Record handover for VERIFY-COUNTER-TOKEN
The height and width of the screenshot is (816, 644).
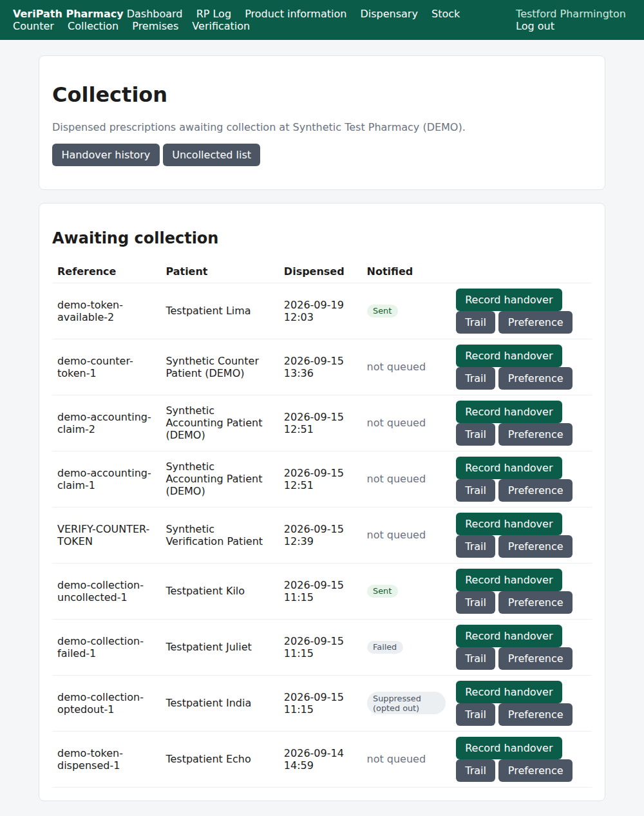click(509, 524)
